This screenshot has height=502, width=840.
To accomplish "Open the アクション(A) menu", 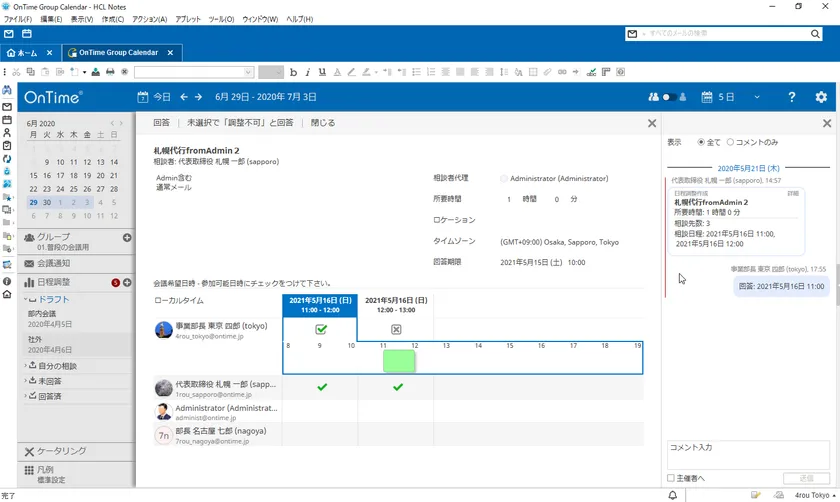I will tap(149, 19).
